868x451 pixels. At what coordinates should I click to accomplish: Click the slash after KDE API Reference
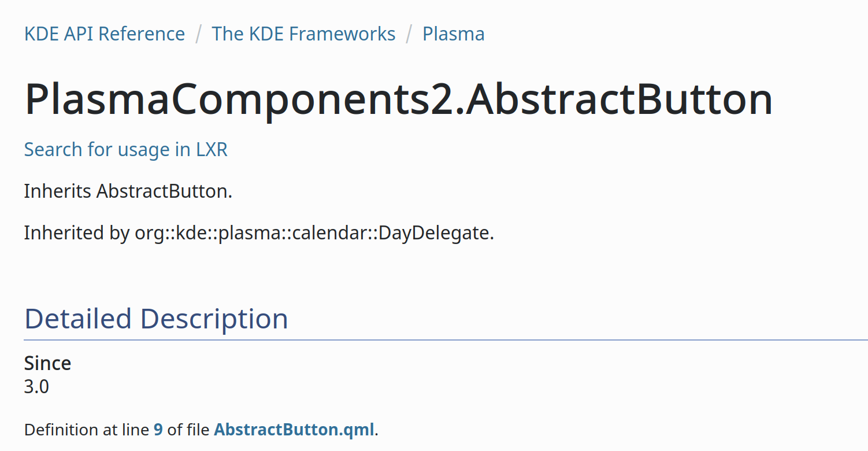pyautogui.click(x=199, y=34)
